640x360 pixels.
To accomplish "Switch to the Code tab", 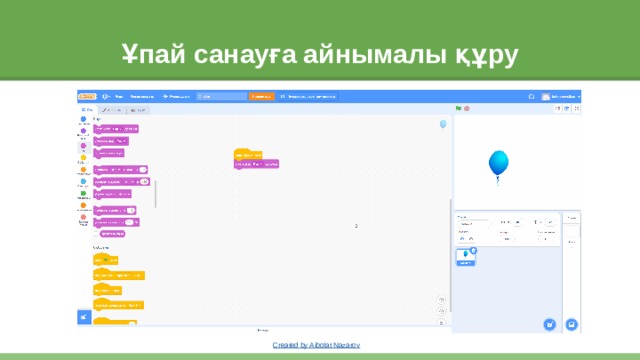I will point(87,110).
